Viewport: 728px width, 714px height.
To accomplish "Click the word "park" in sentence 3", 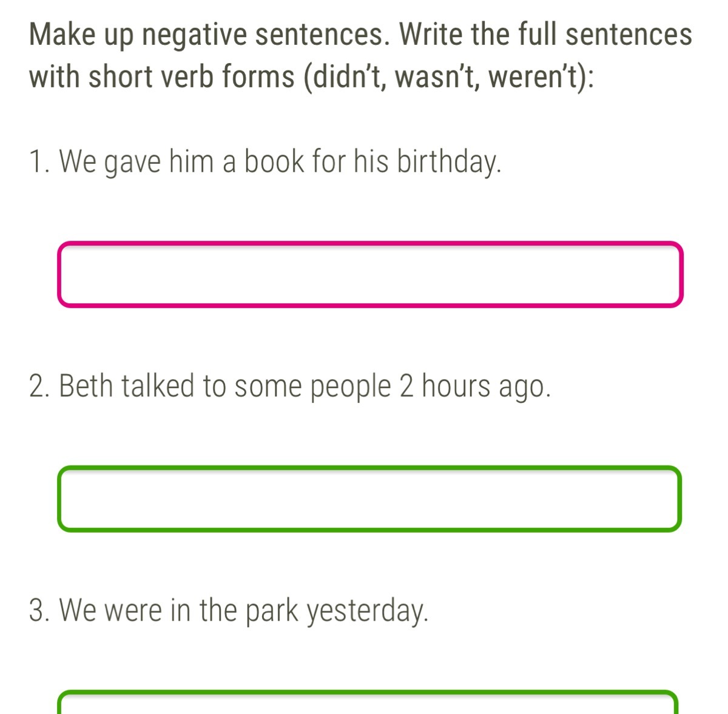I will click(x=272, y=610).
